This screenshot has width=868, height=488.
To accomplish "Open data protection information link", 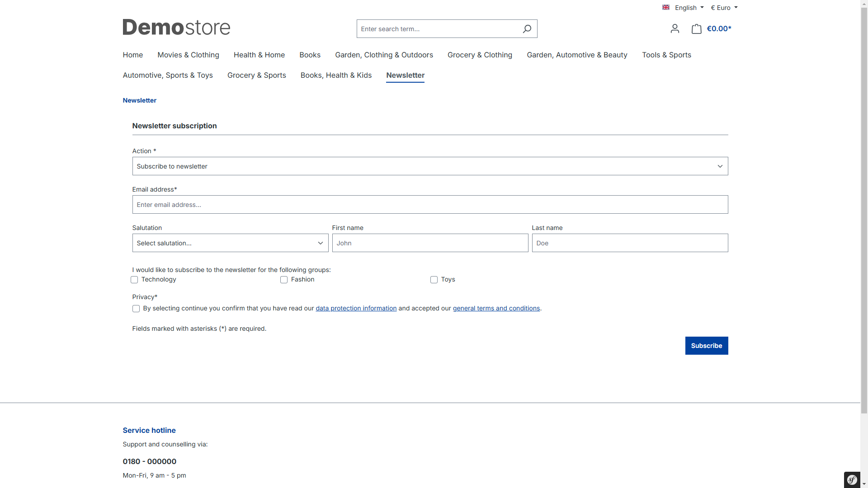I will tap(356, 308).
